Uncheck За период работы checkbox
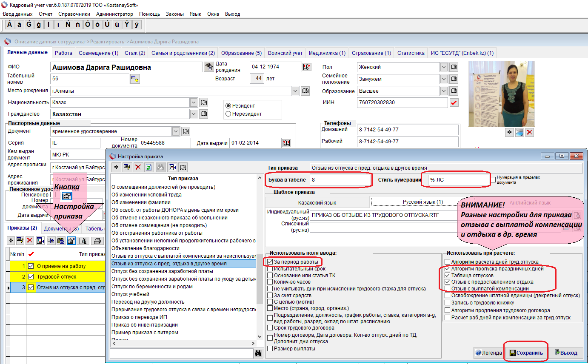This screenshot has width=588, height=364. click(x=270, y=262)
